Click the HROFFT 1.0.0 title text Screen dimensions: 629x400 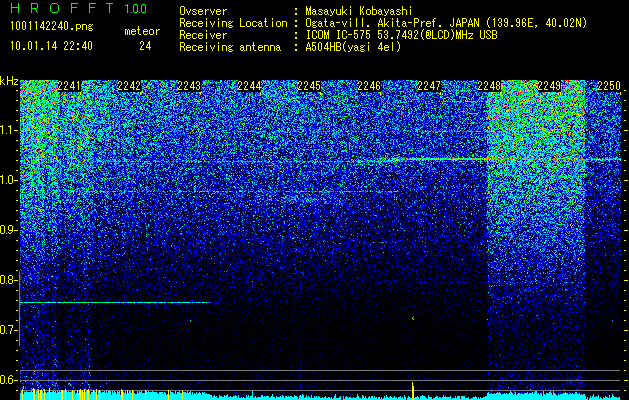[79, 8]
